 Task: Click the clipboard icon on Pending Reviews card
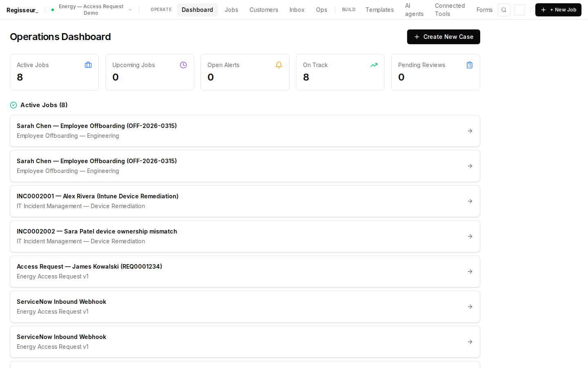point(470,65)
